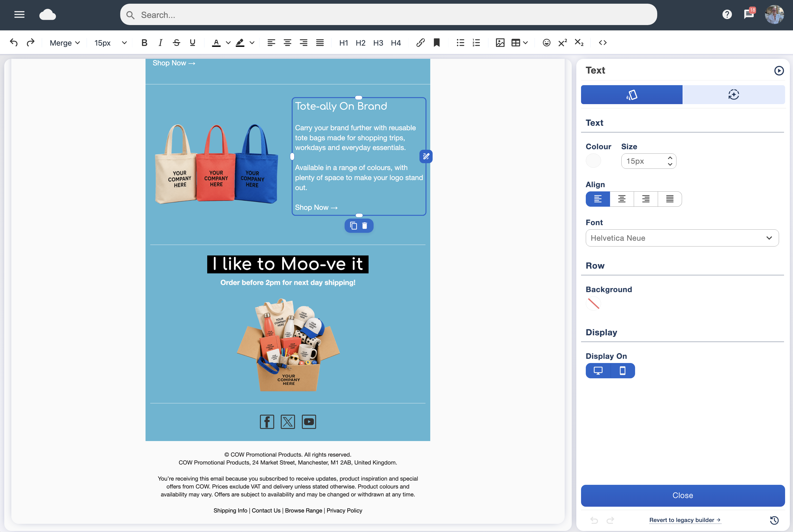
Task: Insert an image from the toolbar
Action: click(500, 43)
